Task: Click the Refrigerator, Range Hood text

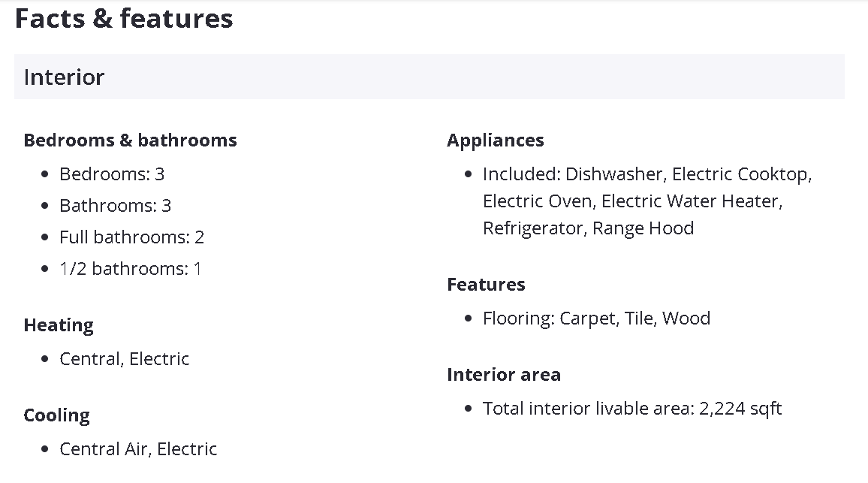Action: pyautogui.click(x=588, y=228)
